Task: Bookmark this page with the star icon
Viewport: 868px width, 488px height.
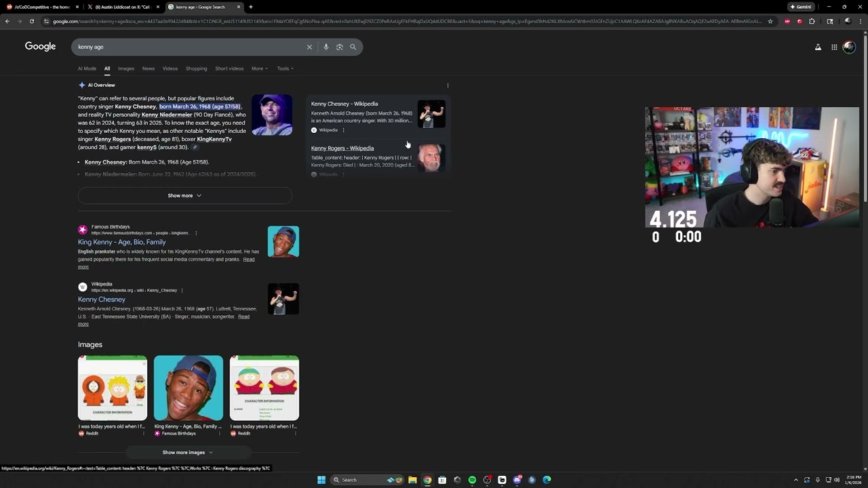Action: point(770,21)
